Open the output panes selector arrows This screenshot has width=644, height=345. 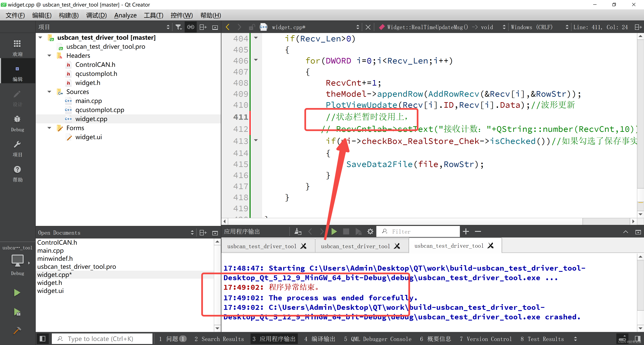tap(575, 339)
